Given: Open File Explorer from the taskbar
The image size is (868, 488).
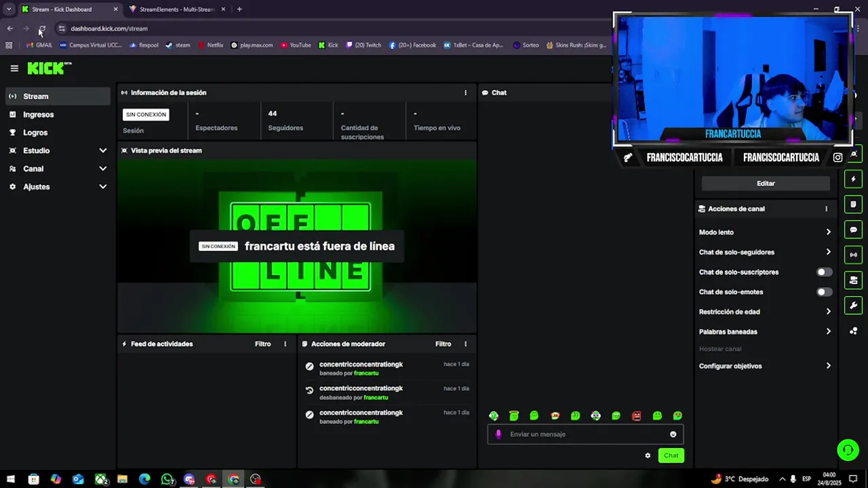Looking at the screenshot, I should [122, 479].
